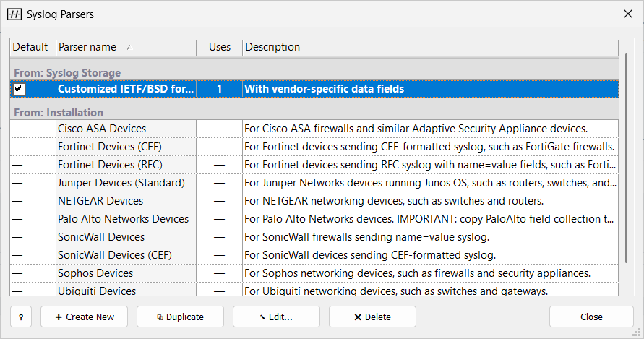Click the X icon on Delete button
This screenshot has width=644, height=339.
(358, 317)
